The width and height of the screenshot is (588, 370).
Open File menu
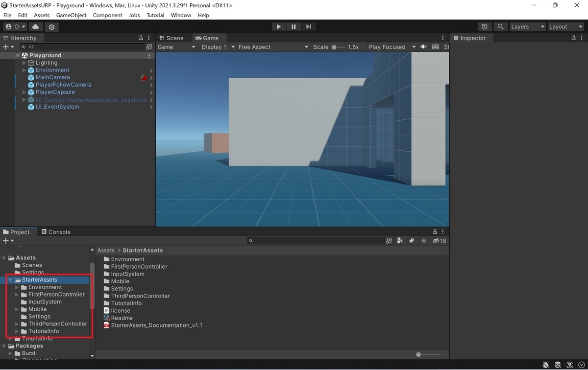[x=7, y=15]
